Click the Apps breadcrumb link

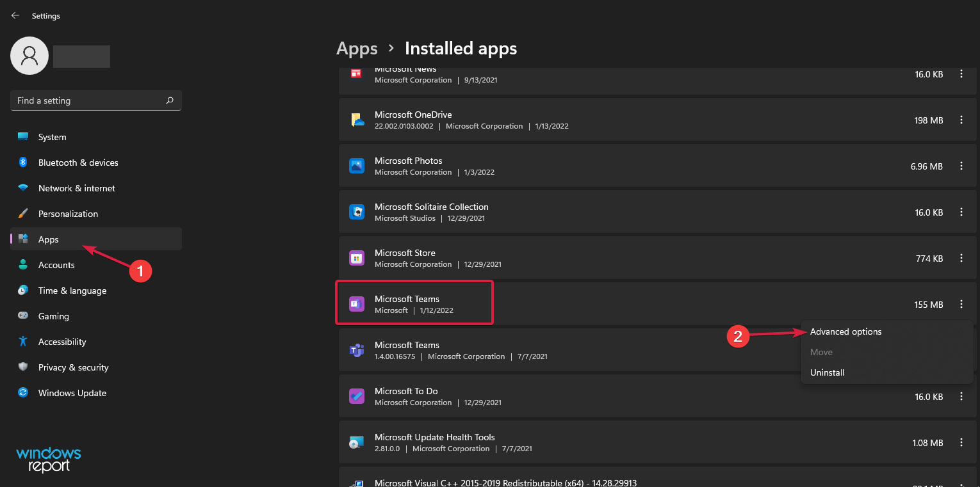coord(357,49)
